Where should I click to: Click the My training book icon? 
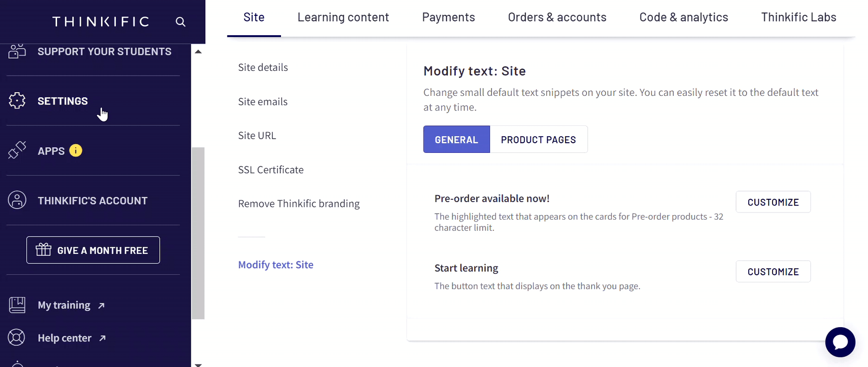tap(17, 305)
